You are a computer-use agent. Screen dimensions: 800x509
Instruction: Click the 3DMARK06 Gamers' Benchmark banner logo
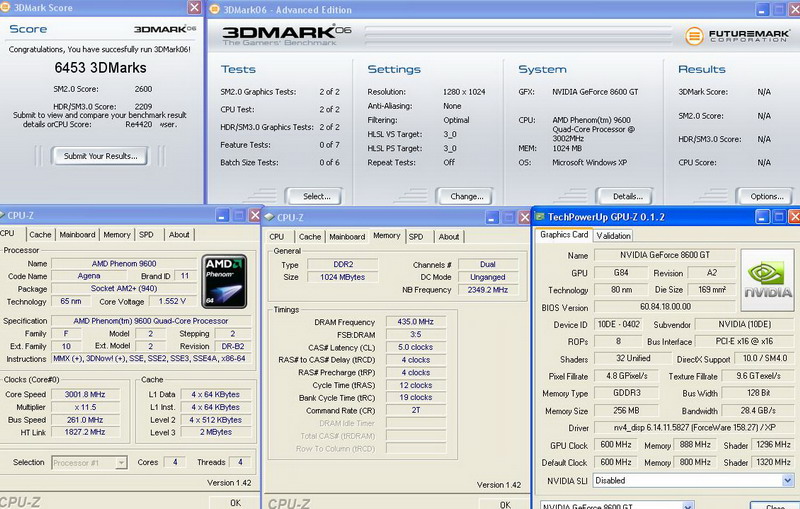[x=287, y=36]
